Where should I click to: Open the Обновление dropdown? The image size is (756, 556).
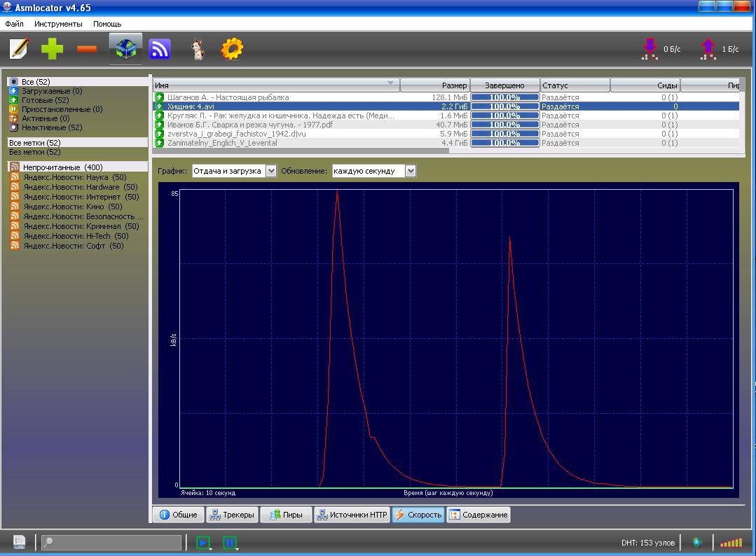point(411,171)
